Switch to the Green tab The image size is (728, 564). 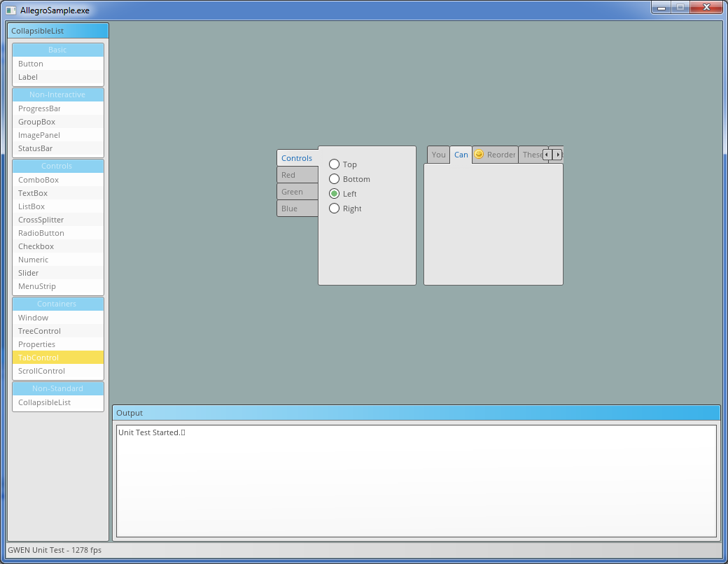pyautogui.click(x=297, y=192)
